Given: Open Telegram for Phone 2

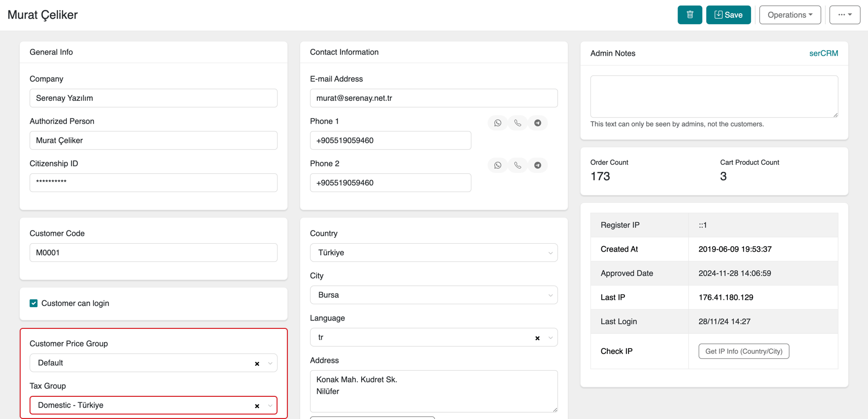Looking at the screenshot, I should click(537, 165).
